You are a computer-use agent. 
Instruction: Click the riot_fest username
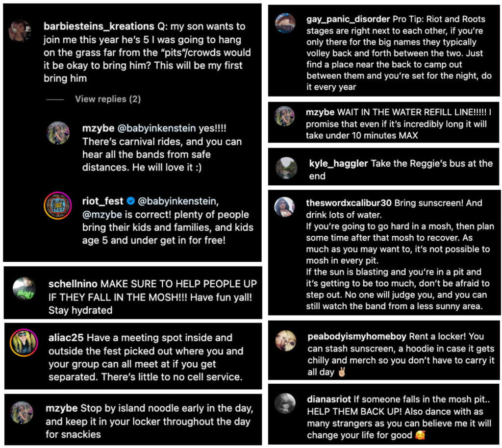(101, 200)
